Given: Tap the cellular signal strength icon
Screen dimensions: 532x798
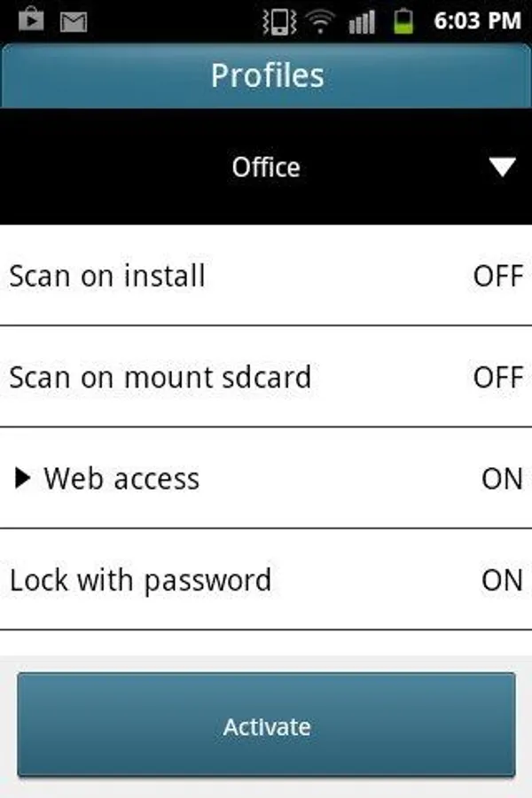Looking at the screenshot, I should tap(362, 20).
